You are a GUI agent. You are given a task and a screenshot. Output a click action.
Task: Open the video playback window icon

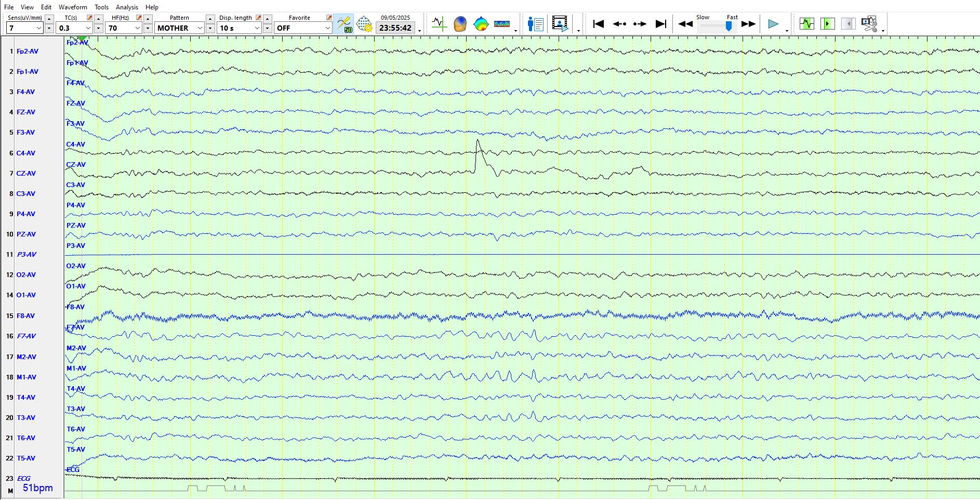(560, 24)
